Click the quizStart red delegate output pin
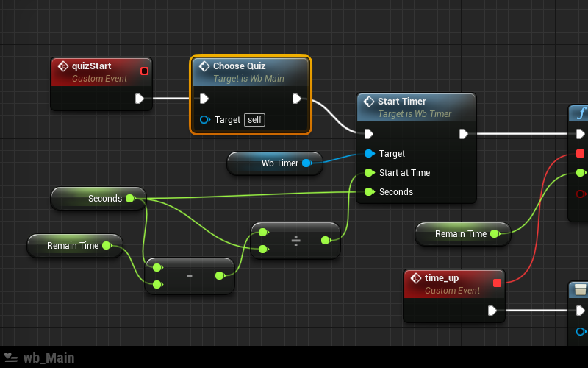This screenshot has height=368, width=588. pyautogui.click(x=144, y=71)
